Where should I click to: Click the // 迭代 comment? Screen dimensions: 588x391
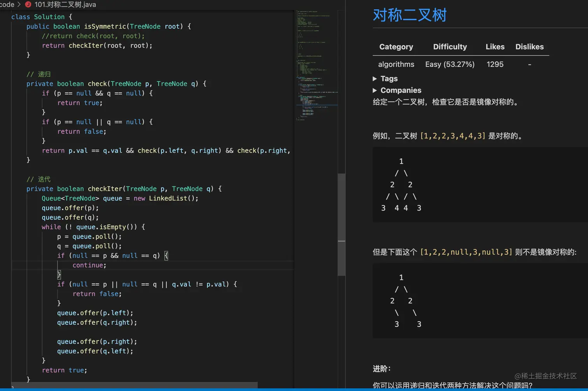pos(38,179)
